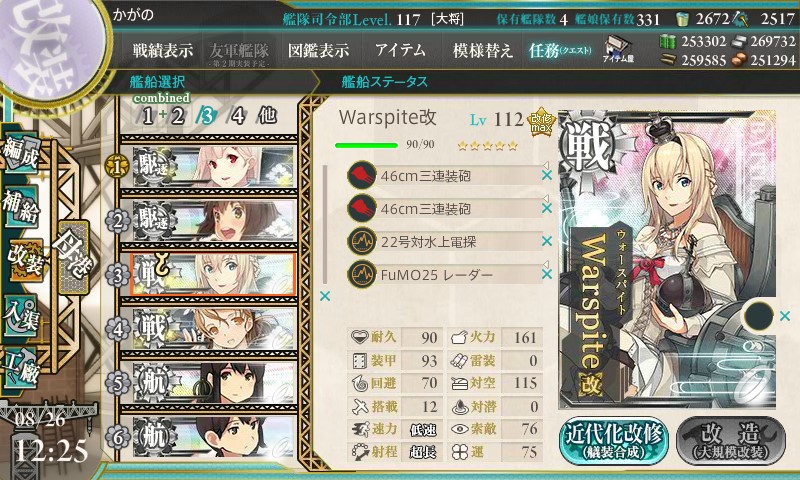800x480 pixels.
Task: Switch to fleet tab 4
Action: tap(237, 116)
